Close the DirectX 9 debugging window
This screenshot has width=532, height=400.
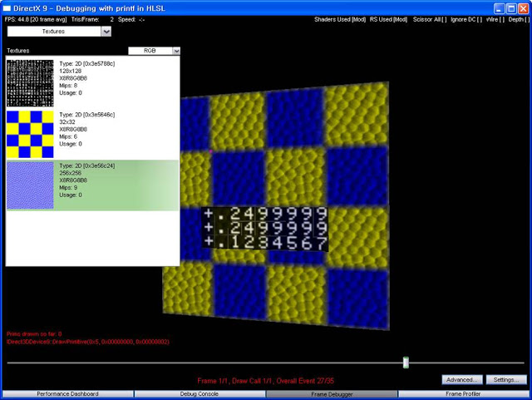(x=522, y=7)
